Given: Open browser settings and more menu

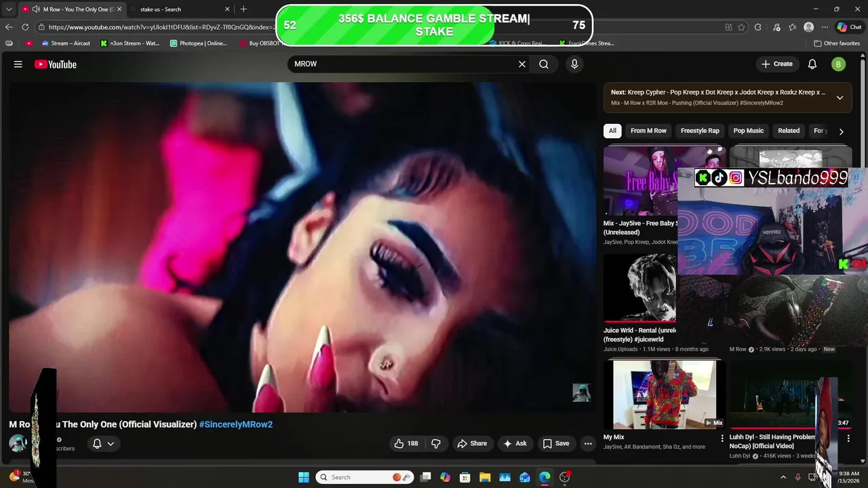Looking at the screenshot, I should pyautogui.click(x=825, y=27).
